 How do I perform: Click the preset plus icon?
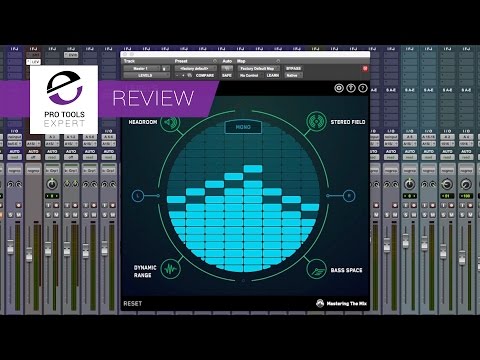(183, 76)
